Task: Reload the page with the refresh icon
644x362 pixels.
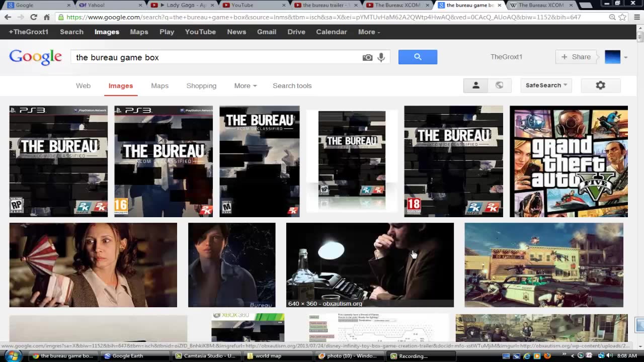Action: pos(33,17)
